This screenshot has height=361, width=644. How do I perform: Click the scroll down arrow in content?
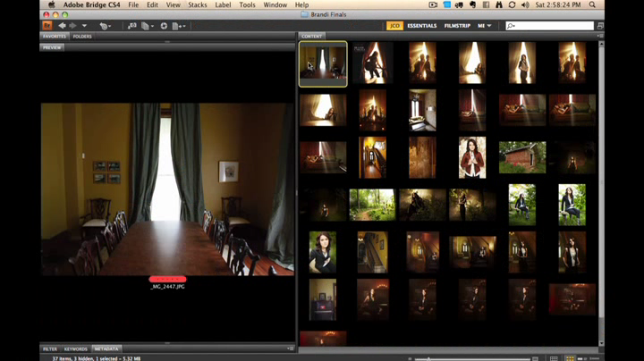(x=601, y=343)
